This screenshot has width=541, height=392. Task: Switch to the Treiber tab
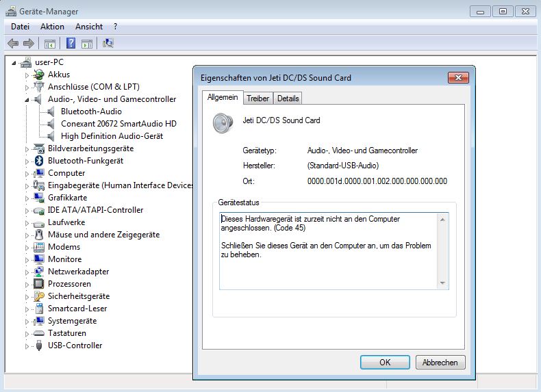pos(257,99)
